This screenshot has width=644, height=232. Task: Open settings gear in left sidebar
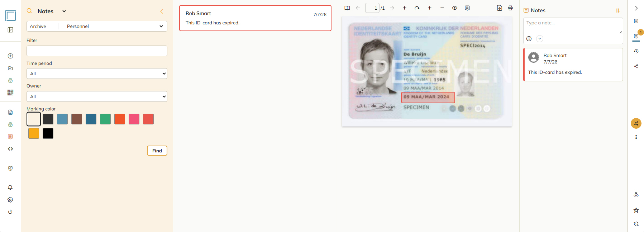pyautogui.click(x=10, y=200)
